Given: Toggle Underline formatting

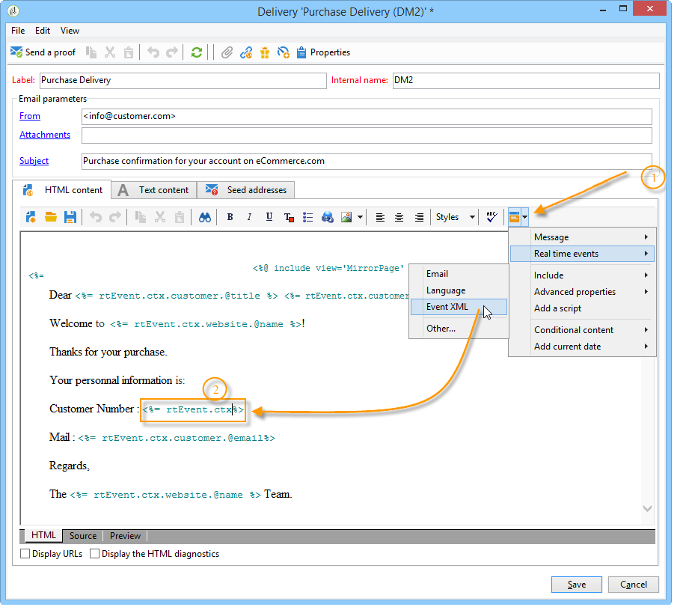Looking at the screenshot, I should [269, 217].
